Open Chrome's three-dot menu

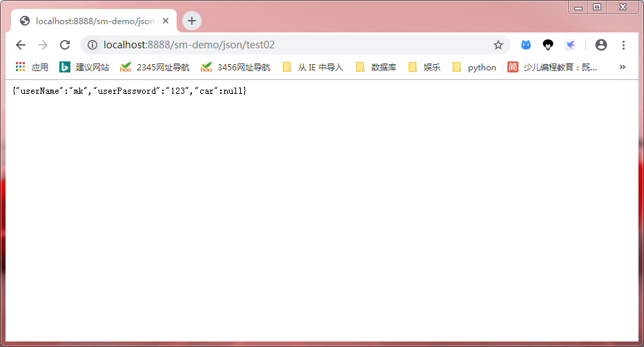coord(623,45)
